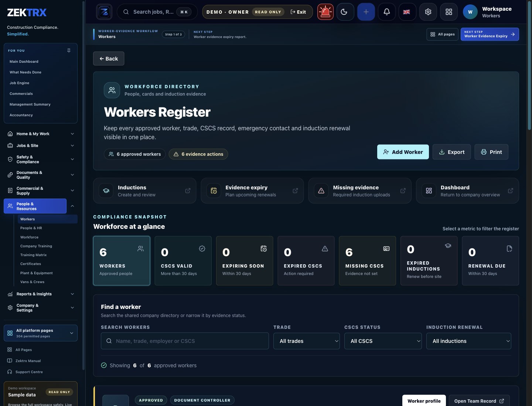Screen dimensions: 532x406
Task: Open the All CSCS status dropdown
Action: click(x=383, y=341)
